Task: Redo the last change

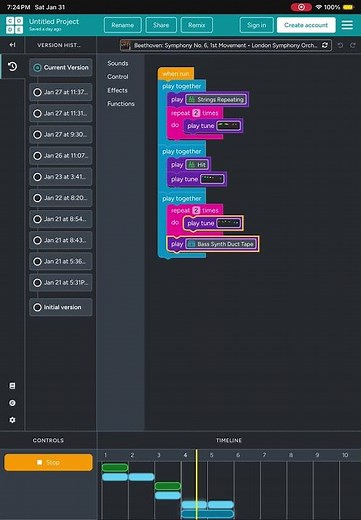Action: point(353,45)
